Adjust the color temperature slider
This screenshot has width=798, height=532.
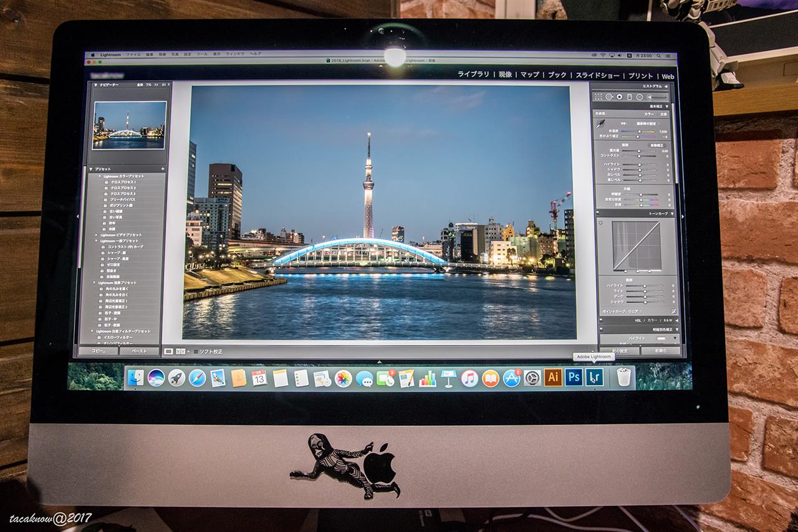point(638,131)
